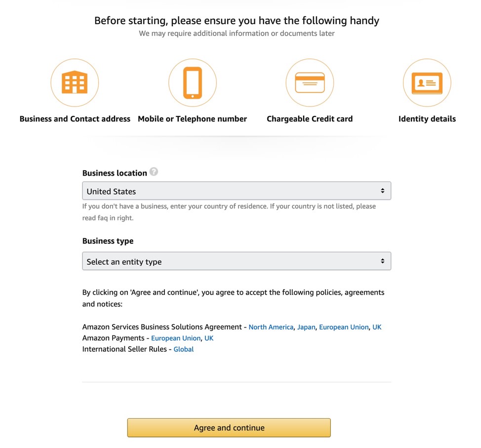Click the Business and Contact address label

coord(75,119)
